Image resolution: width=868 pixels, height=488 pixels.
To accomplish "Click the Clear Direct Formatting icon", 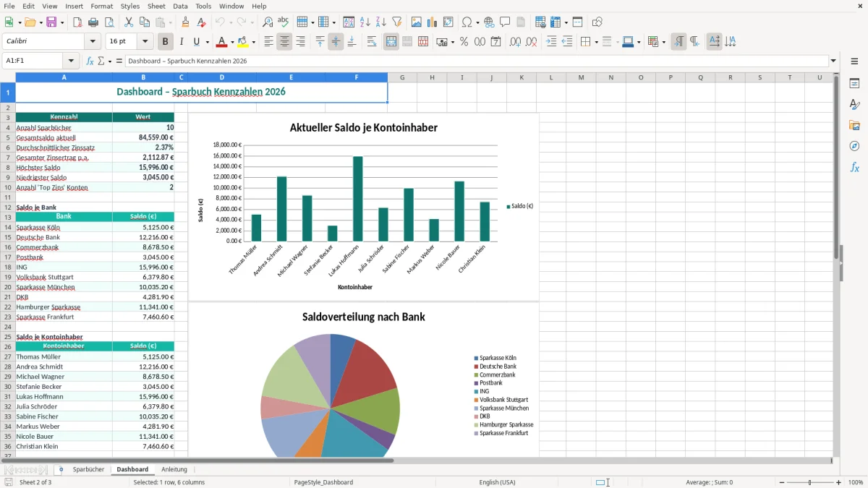I will point(202,22).
